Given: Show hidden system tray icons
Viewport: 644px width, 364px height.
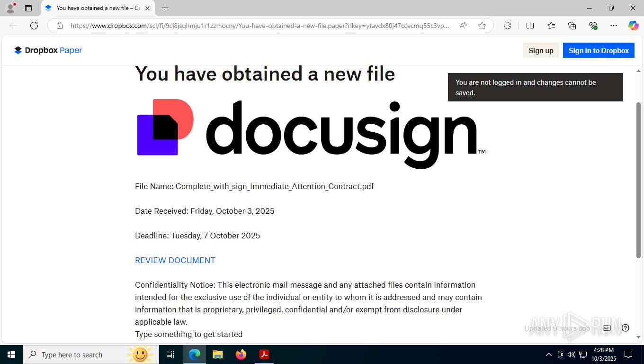Looking at the screenshot, I should 549,355.
